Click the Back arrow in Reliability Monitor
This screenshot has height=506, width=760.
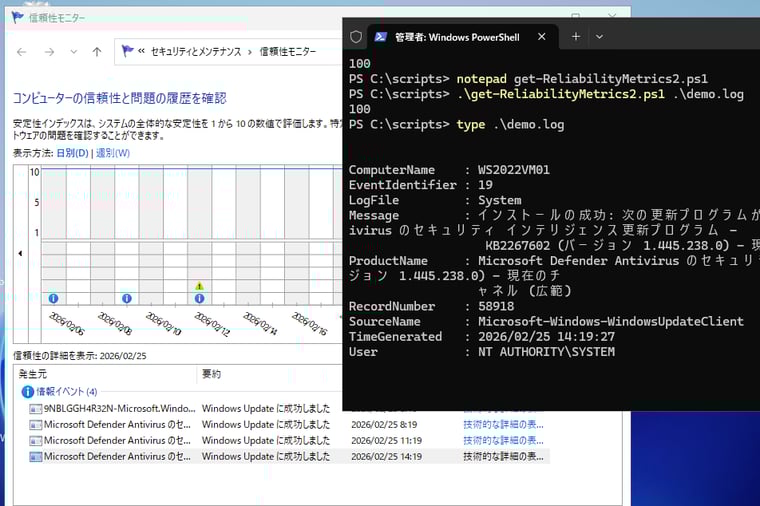pyautogui.click(x=21, y=52)
